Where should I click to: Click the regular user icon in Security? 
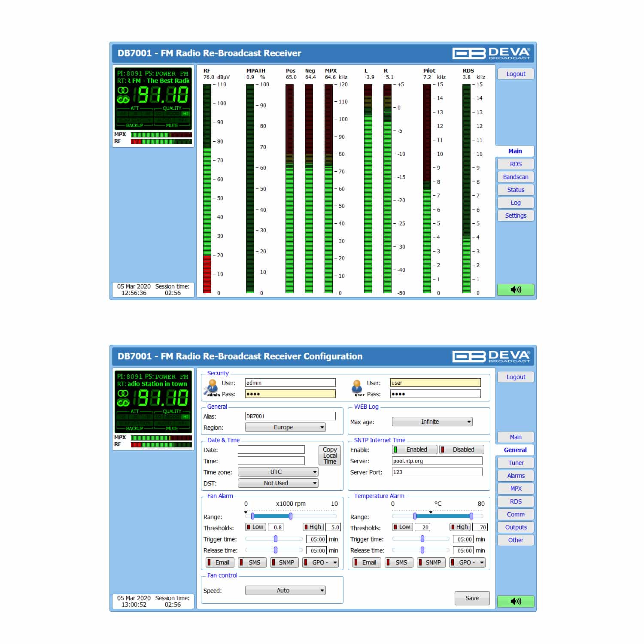coord(357,388)
